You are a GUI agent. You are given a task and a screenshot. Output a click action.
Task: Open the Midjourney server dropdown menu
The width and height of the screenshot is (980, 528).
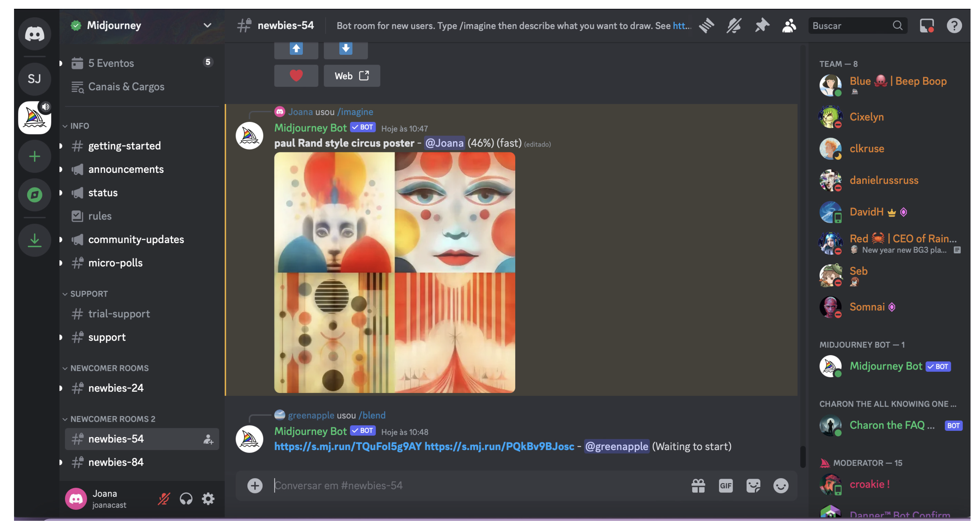207,25
